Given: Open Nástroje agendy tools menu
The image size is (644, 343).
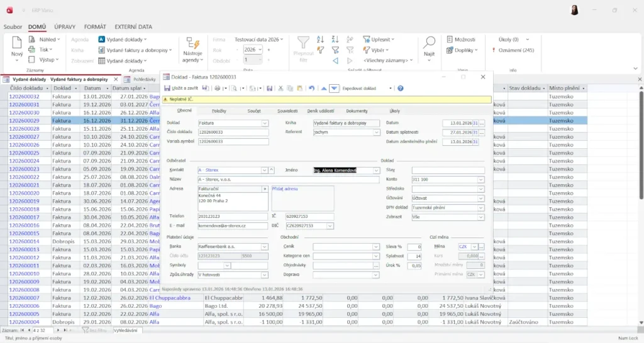Looking at the screenshot, I should click(192, 49).
